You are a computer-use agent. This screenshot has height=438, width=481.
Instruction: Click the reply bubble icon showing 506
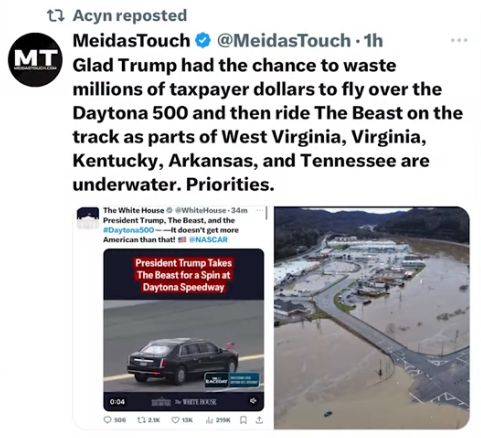coord(108,420)
